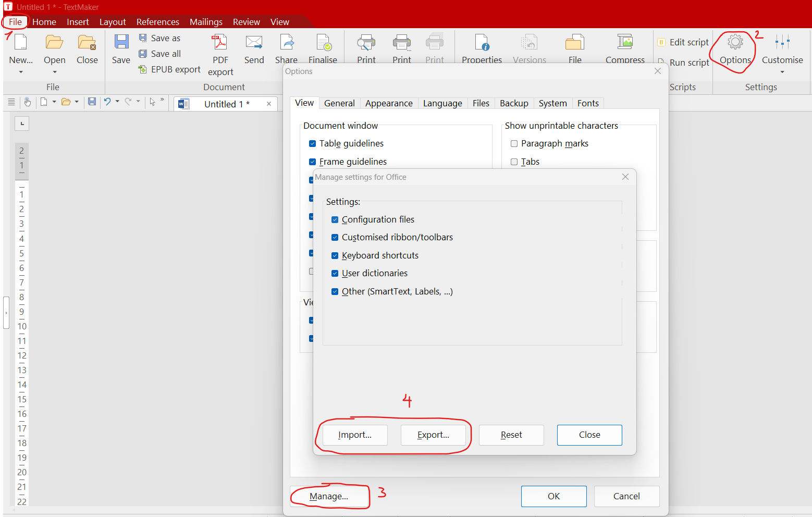Click the Undo arrow in quick toolbar

[107, 102]
